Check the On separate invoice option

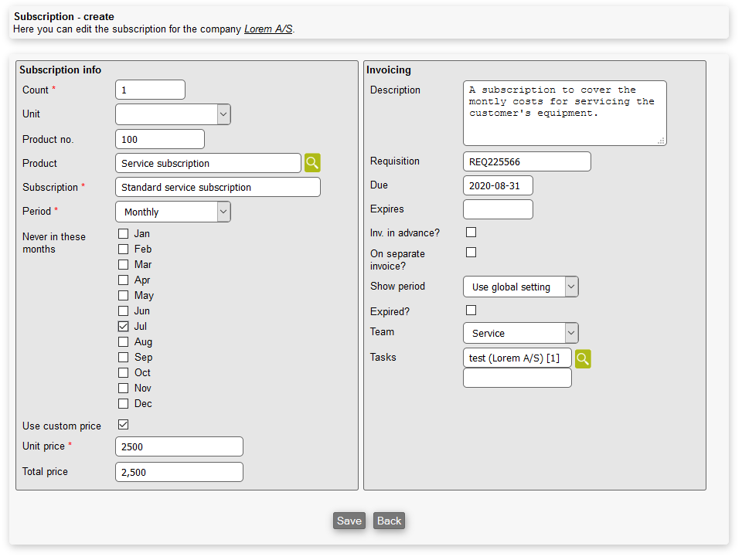click(x=471, y=253)
